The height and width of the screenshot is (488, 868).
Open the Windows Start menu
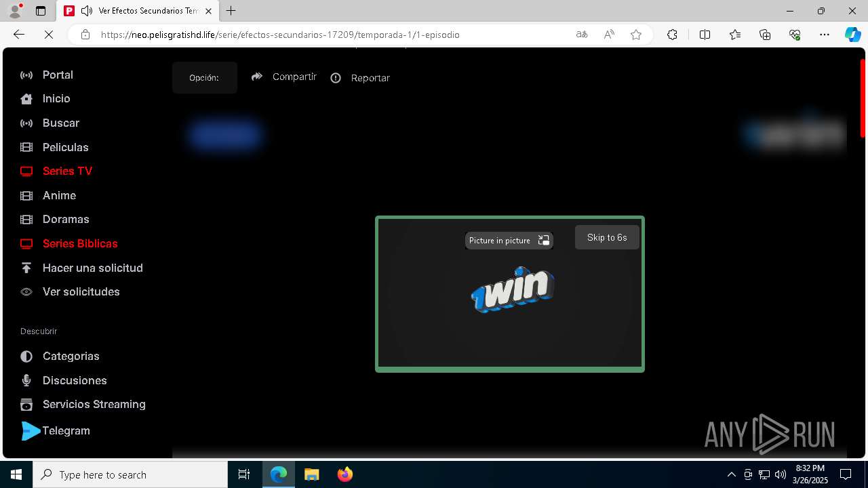coord(16,474)
